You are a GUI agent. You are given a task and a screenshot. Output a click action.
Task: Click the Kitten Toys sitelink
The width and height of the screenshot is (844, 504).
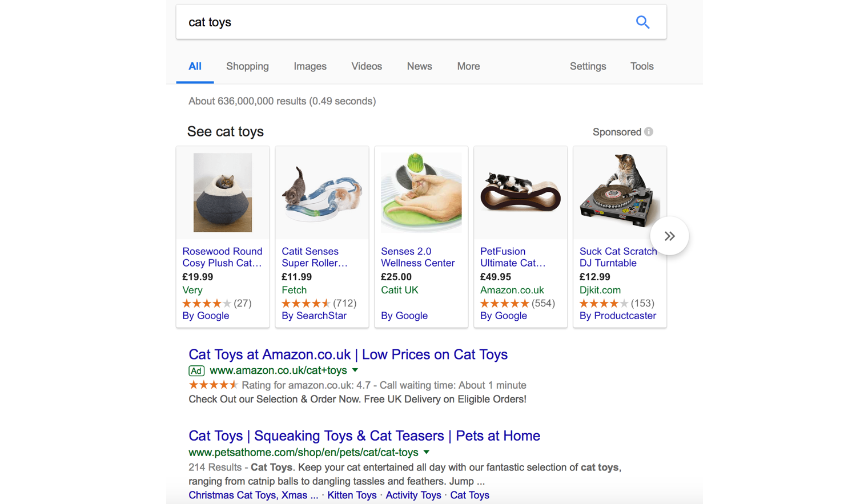[x=352, y=495]
